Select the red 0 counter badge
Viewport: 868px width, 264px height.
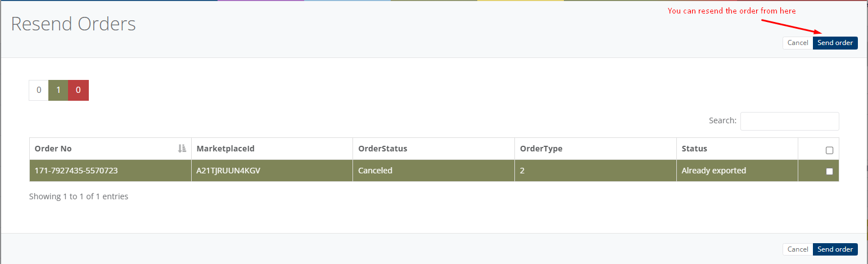coord(78,90)
